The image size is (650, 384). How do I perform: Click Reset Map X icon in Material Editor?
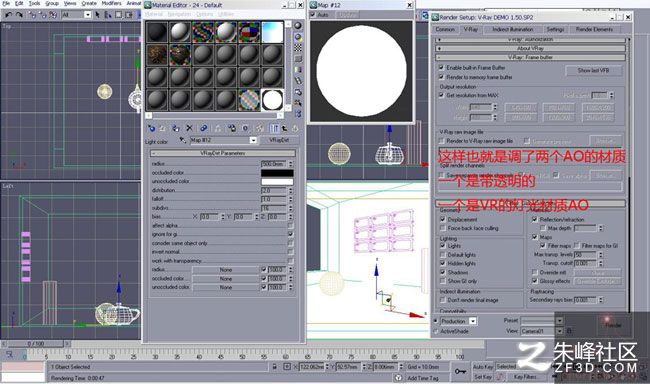click(x=189, y=128)
